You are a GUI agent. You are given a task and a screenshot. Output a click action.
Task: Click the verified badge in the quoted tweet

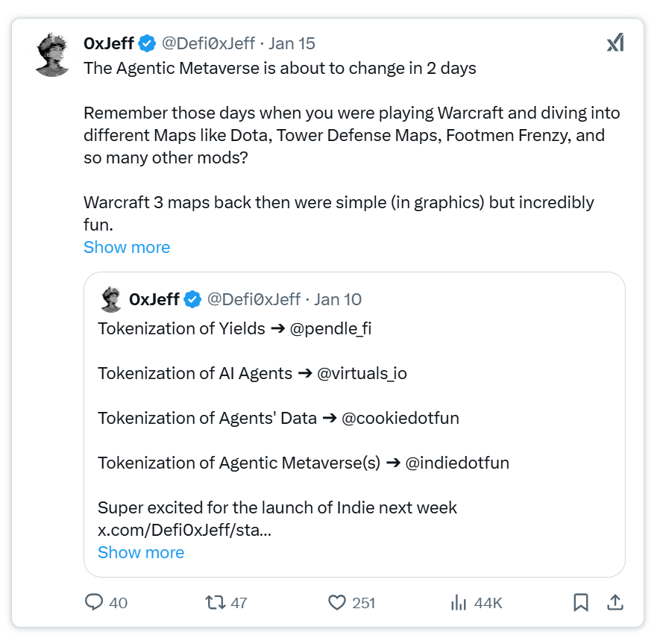point(192,299)
